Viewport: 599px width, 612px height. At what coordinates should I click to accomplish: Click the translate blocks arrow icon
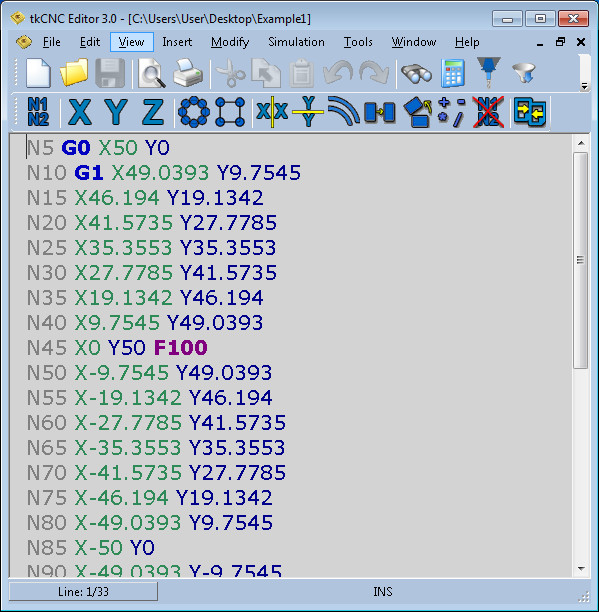coord(380,112)
